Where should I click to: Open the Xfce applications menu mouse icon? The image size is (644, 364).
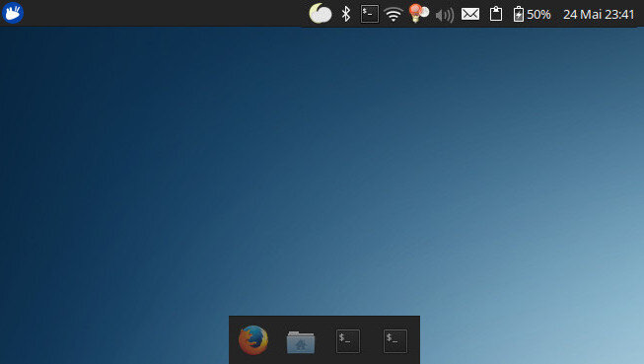[x=13, y=13]
